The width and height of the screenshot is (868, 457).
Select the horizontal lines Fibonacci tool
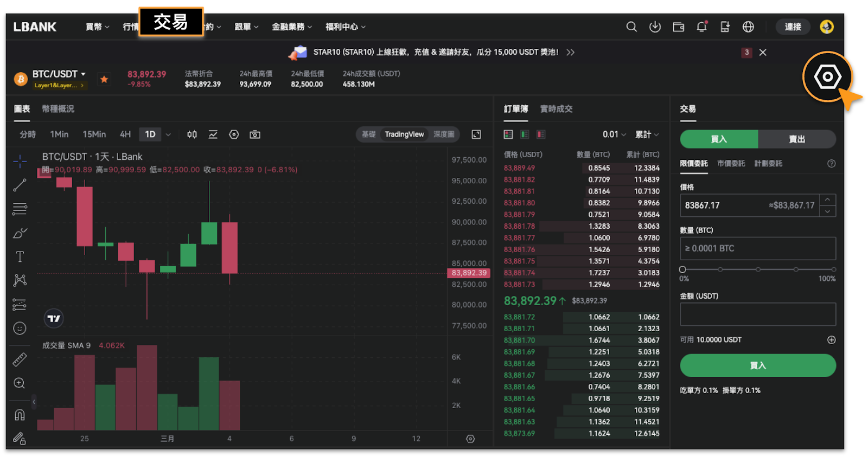[20, 209]
